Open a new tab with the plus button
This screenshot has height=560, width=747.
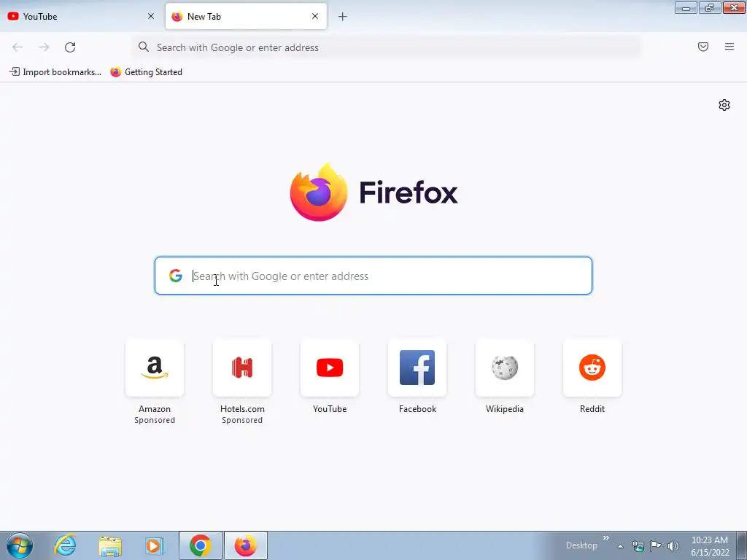tap(342, 17)
